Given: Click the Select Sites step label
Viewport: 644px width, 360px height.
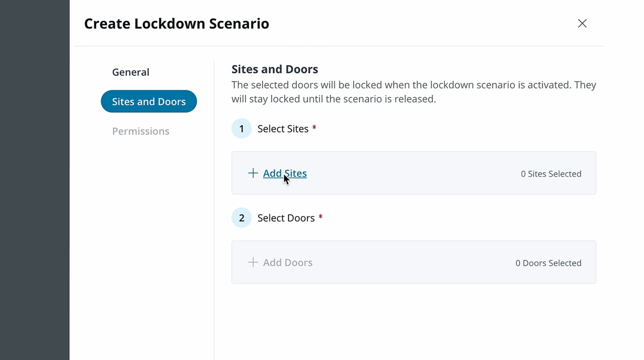Looking at the screenshot, I should tap(283, 129).
